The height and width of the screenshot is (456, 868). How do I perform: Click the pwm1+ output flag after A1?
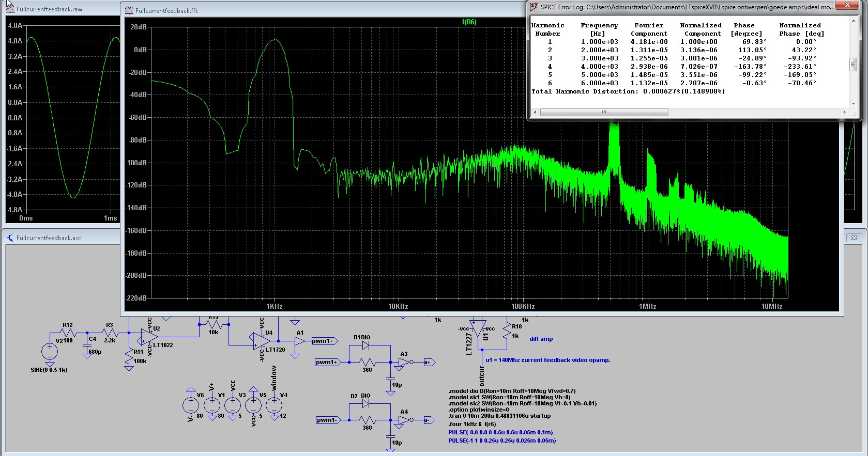click(x=324, y=341)
